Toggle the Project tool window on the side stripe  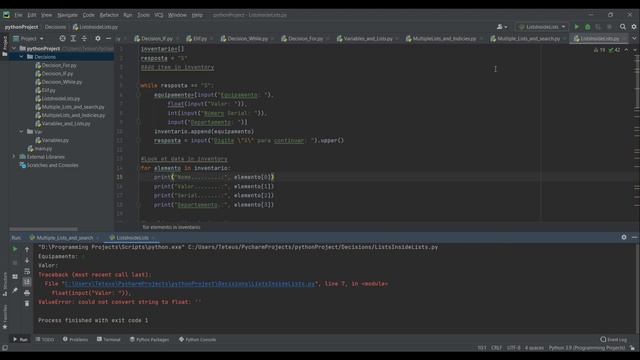5,45
